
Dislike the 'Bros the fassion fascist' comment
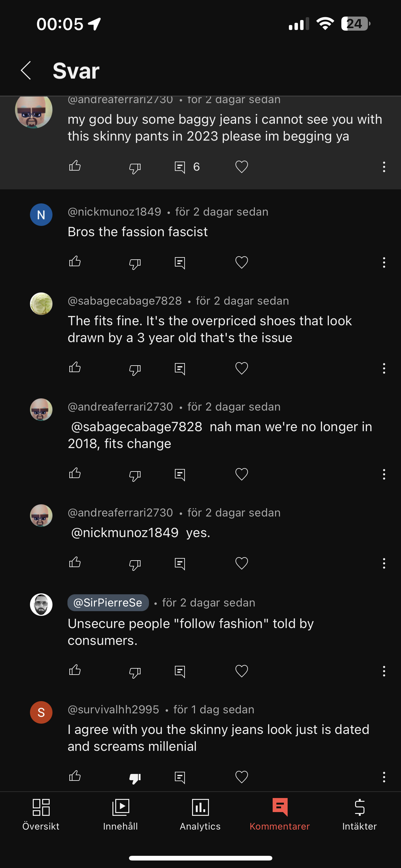coord(135,263)
